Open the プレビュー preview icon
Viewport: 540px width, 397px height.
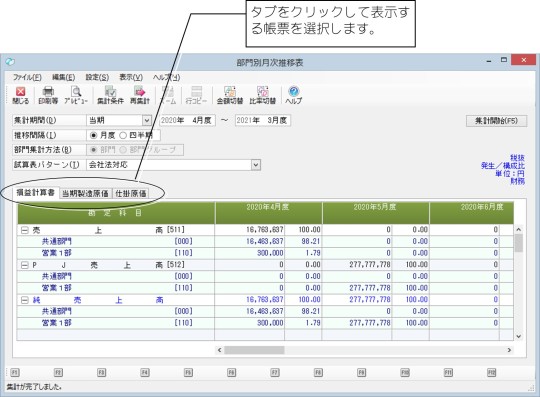coord(76,95)
